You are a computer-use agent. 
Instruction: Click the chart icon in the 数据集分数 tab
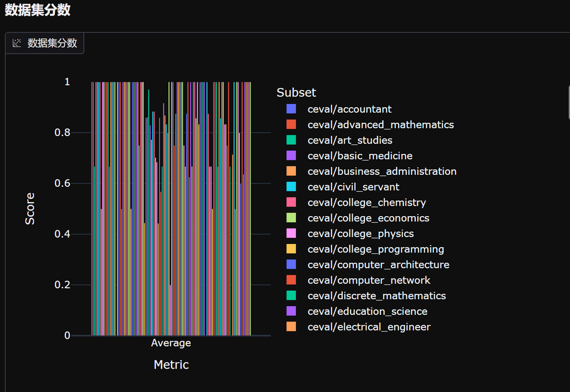[17, 43]
